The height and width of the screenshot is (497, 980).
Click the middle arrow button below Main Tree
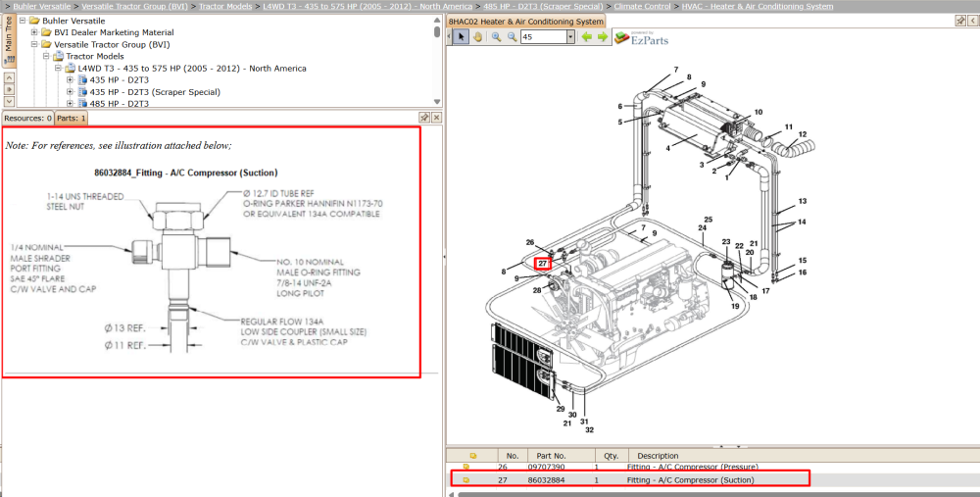(x=9, y=89)
